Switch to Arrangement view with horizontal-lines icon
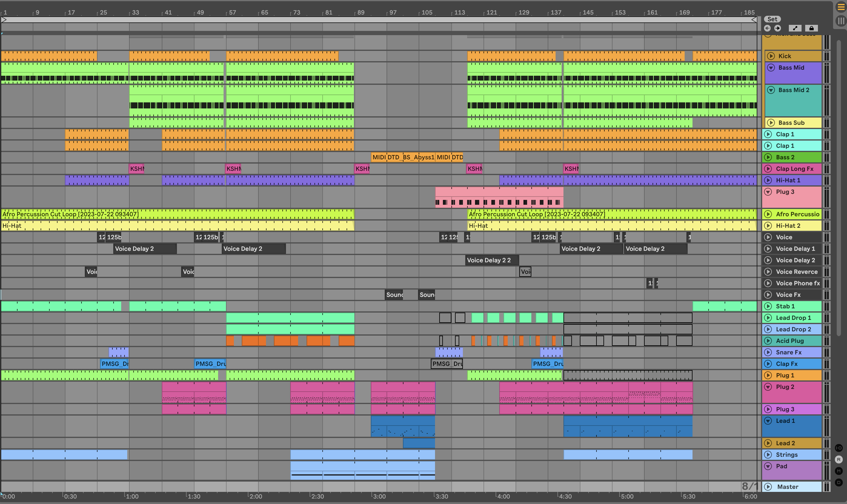 click(x=841, y=7)
